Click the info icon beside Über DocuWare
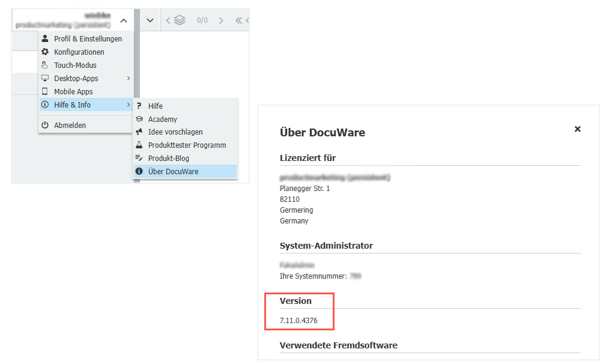This screenshot has height=364, width=606. 139,171
